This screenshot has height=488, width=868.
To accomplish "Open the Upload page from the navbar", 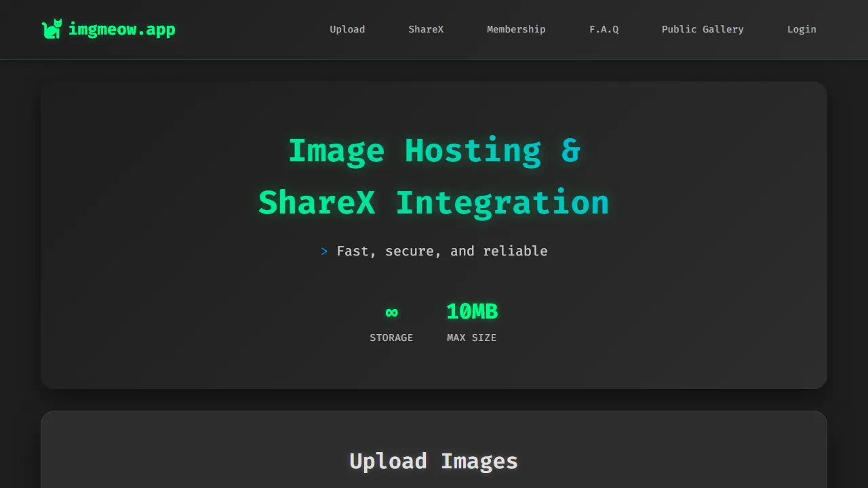I will [347, 29].
